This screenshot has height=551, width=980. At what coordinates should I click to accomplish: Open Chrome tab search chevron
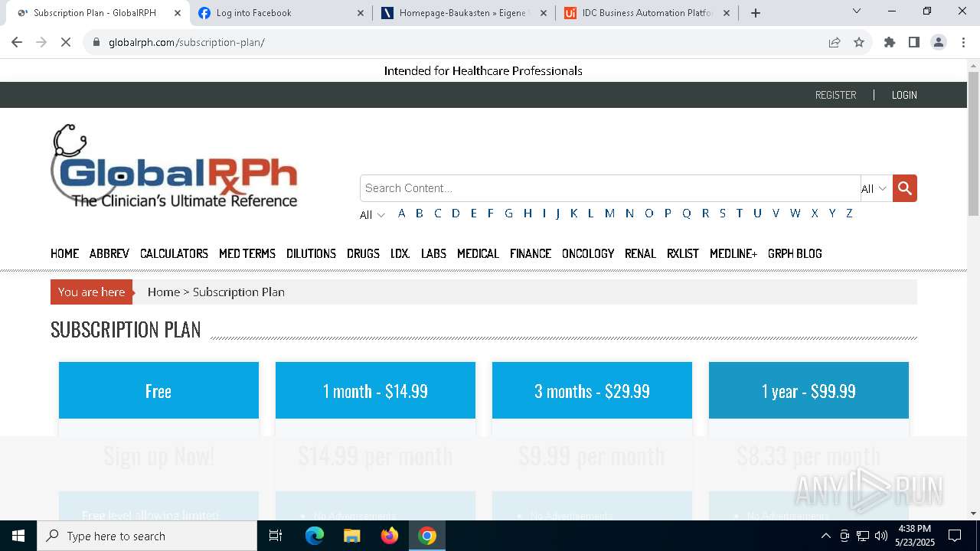pyautogui.click(x=857, y=11)
